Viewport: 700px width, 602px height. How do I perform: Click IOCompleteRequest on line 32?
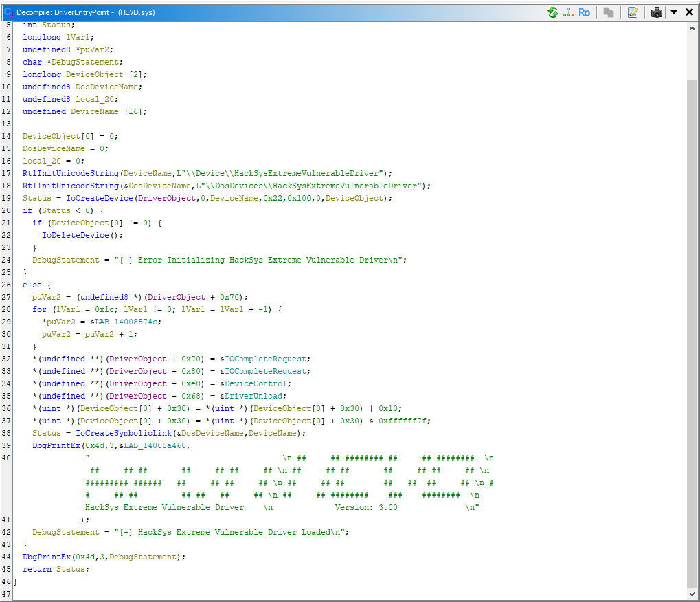(x=266, y=359)
